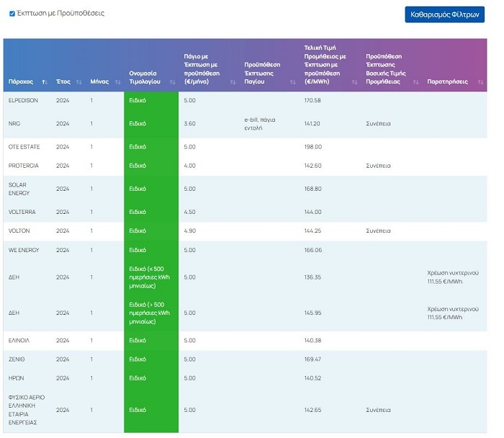Viewport: 504px width, 438px height.
Task: Sort table by Πάροχος column arrow icon
Action: click(x=45, y=82)
